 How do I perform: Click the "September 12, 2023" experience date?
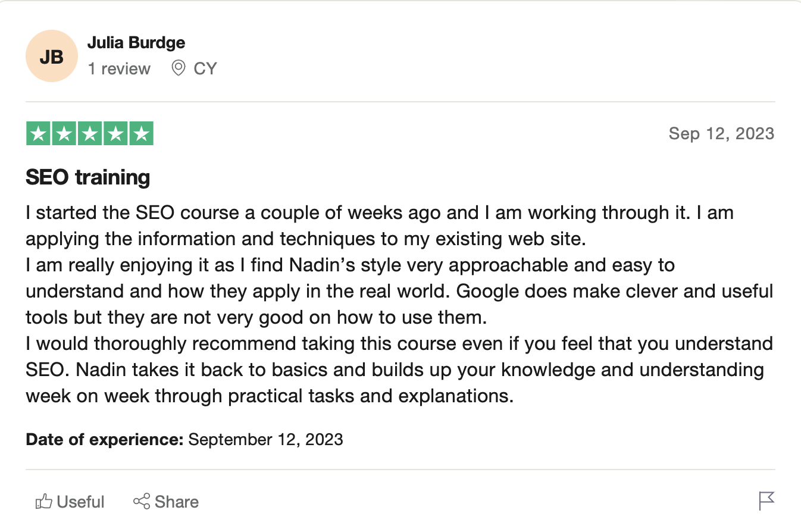[265, 440]
